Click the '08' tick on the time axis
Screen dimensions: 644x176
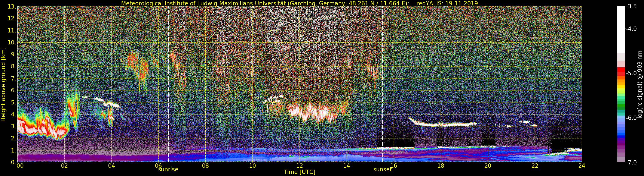pos(205,166)
